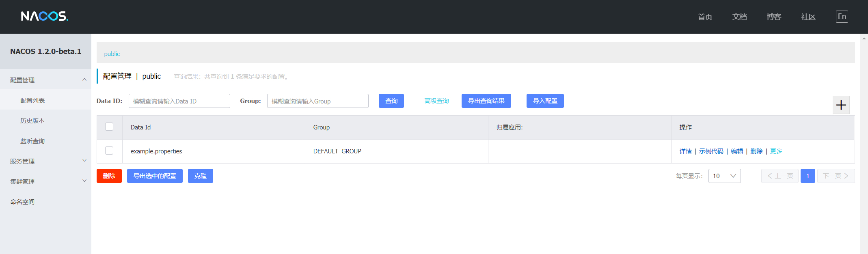
Task: Switch language with En button
Action: coord(842,17)
